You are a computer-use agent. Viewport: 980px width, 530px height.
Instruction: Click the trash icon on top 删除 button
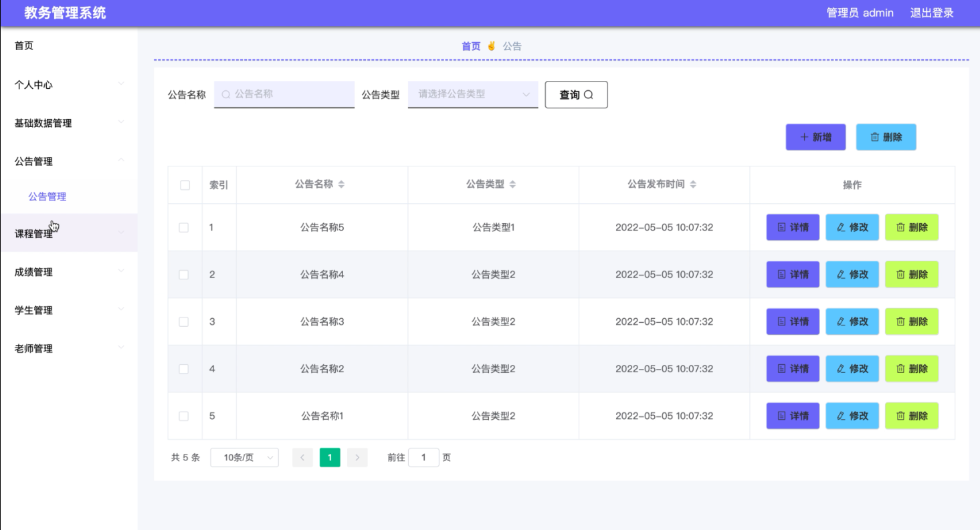(x=875, y=137)
